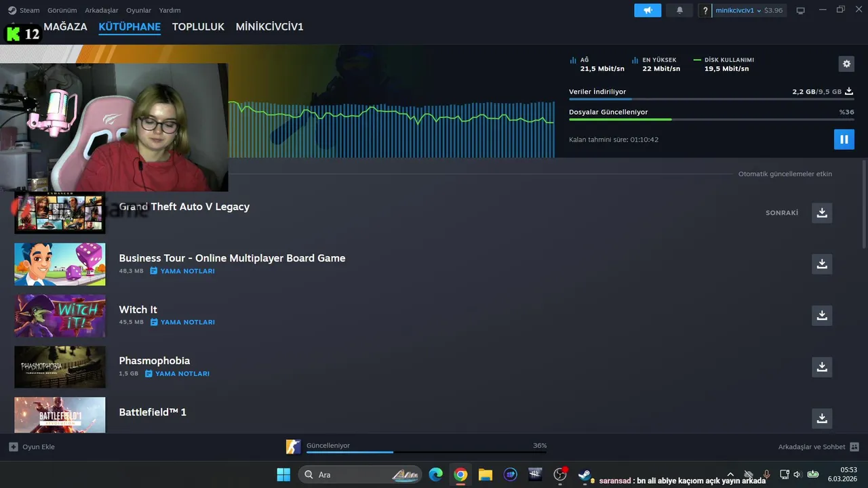Show hidden tray icons chevron
868x488 pixels.
tap(730, 474)
